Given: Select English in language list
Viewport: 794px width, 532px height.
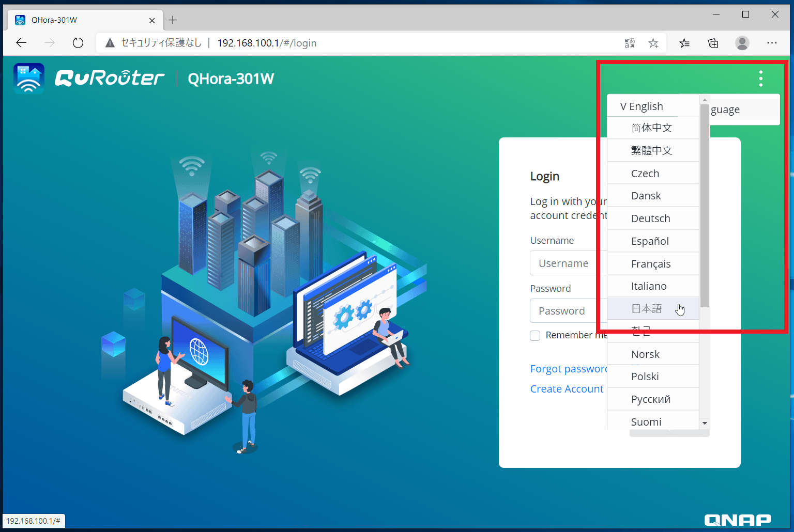Looking at the screenshot, I should (653, 106).
